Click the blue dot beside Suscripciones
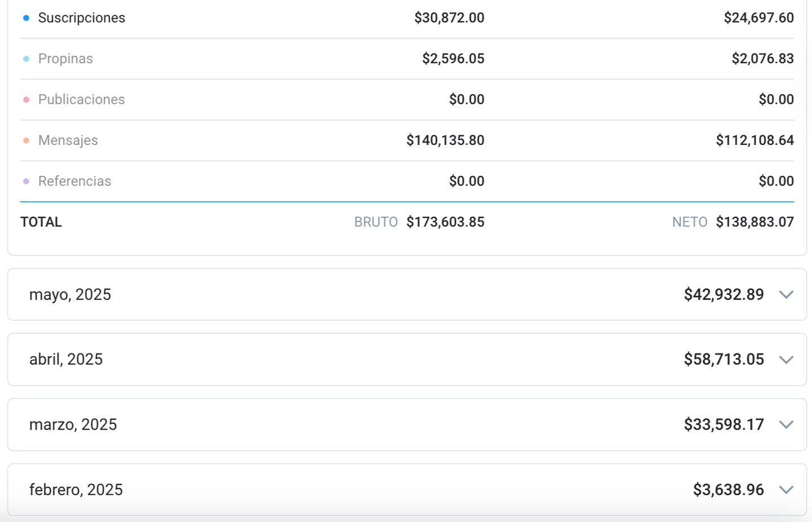Screen dimensions: 812x522 tap(26, 18)
